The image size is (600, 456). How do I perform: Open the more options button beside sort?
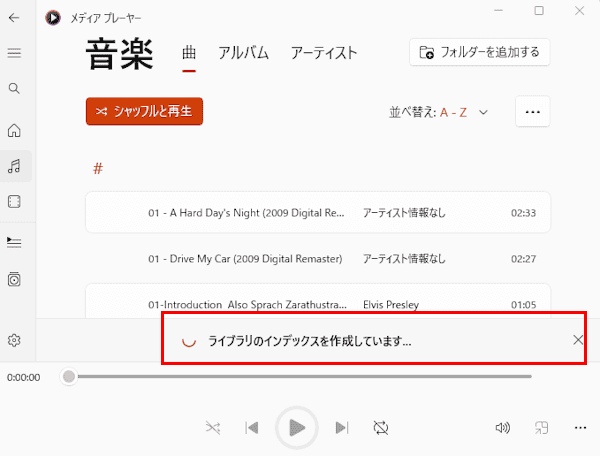coord(533,112)
